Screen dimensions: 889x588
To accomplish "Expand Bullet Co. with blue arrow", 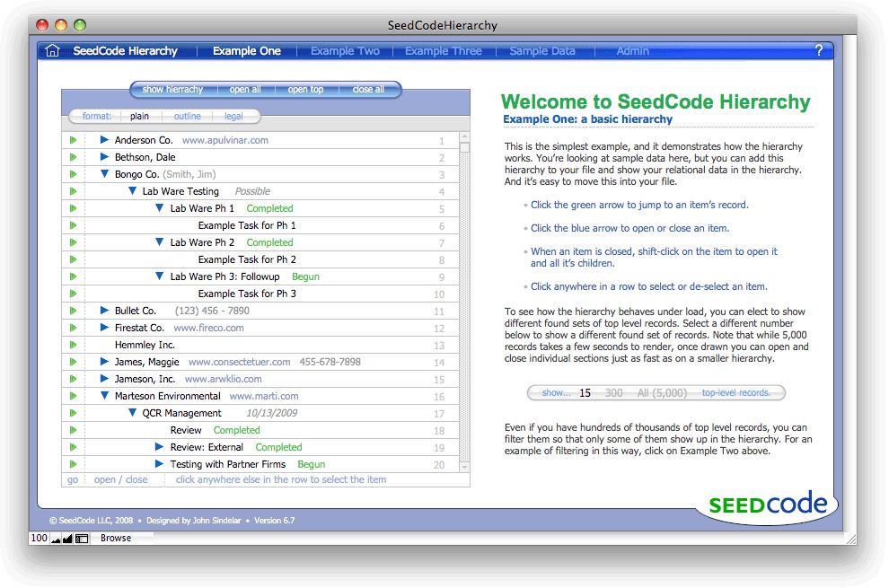I will 104,311.
